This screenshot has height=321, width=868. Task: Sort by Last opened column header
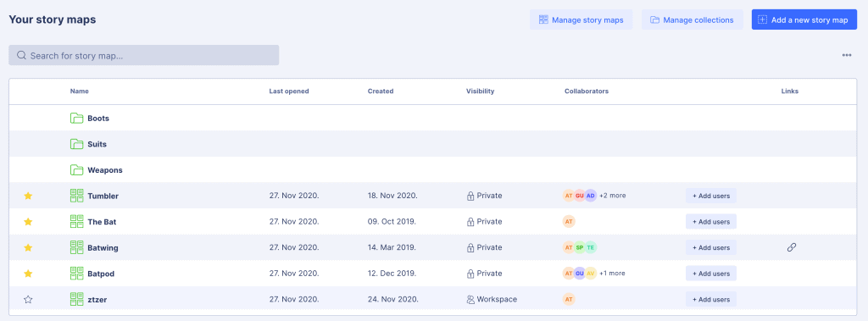[289, 91]
